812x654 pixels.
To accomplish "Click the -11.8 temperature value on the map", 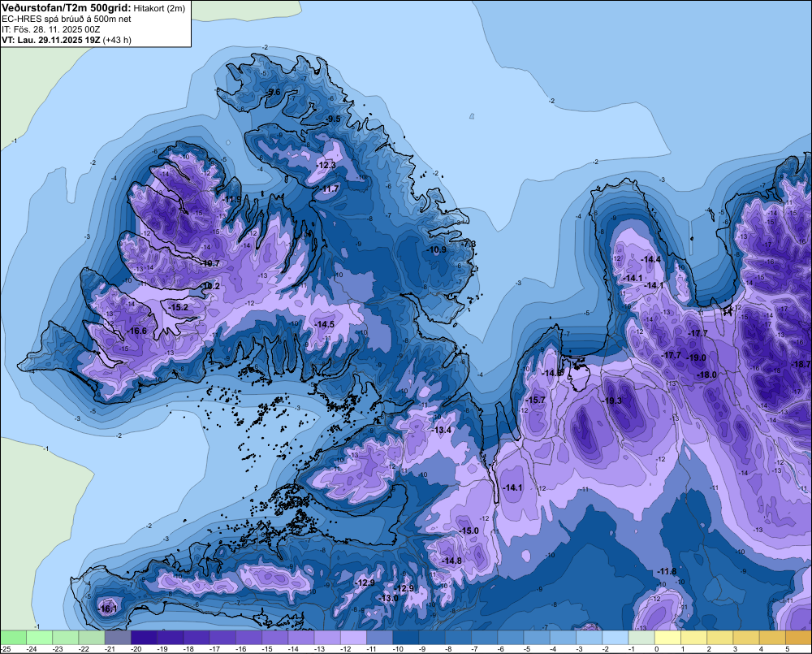I will click(x=667, y=571).
